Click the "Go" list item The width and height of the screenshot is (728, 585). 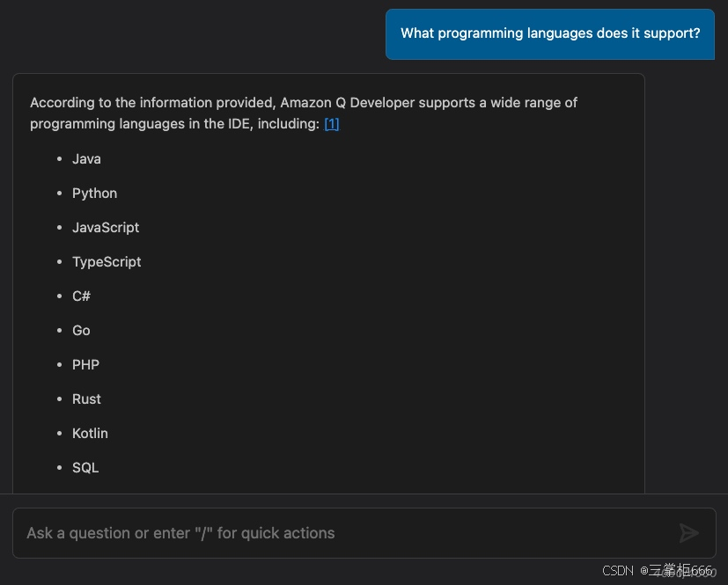(x=81, y=330)
